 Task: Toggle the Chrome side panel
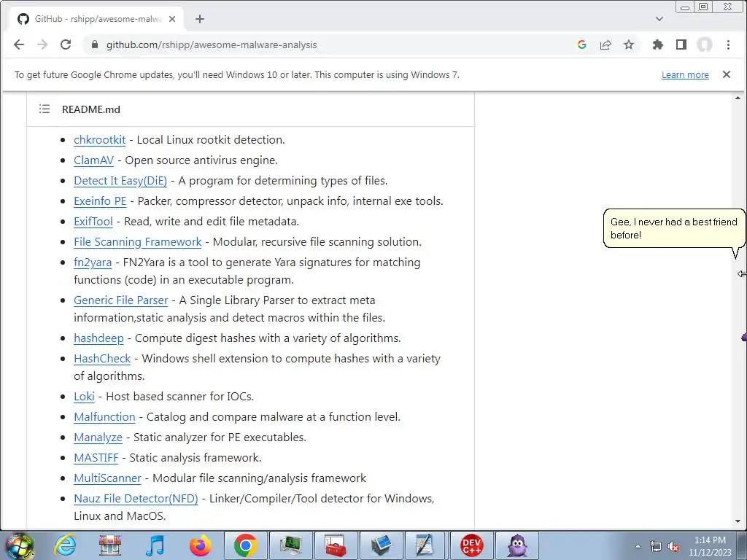click(x=681, y=44)
